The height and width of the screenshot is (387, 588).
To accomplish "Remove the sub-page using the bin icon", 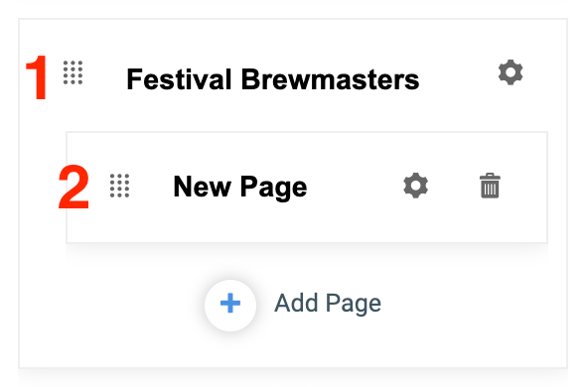I will click(490, 186).
